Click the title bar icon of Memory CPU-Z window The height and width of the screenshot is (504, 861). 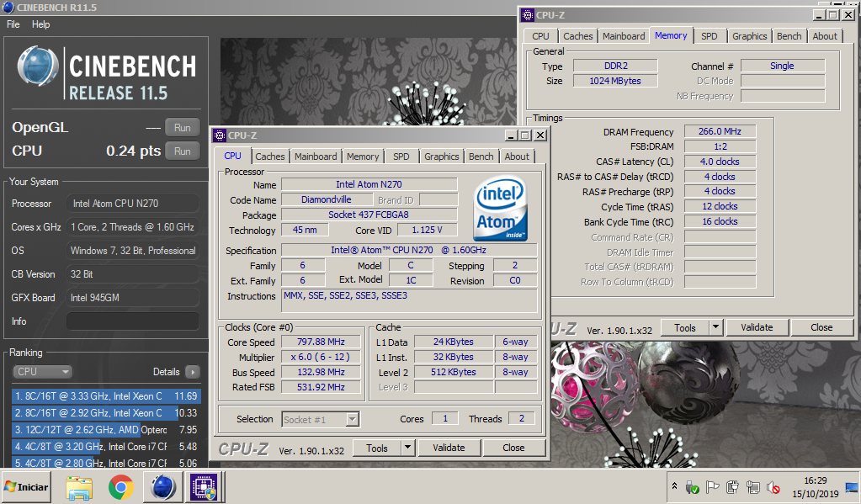[528, 15]
